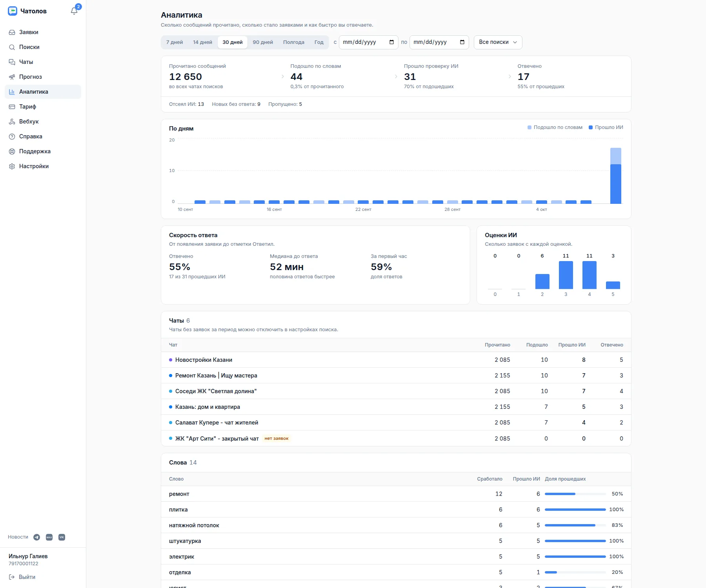This screenshot has width=706, height=588.
Task: Select the 30 дней period tab
Action: coord(233,42)
